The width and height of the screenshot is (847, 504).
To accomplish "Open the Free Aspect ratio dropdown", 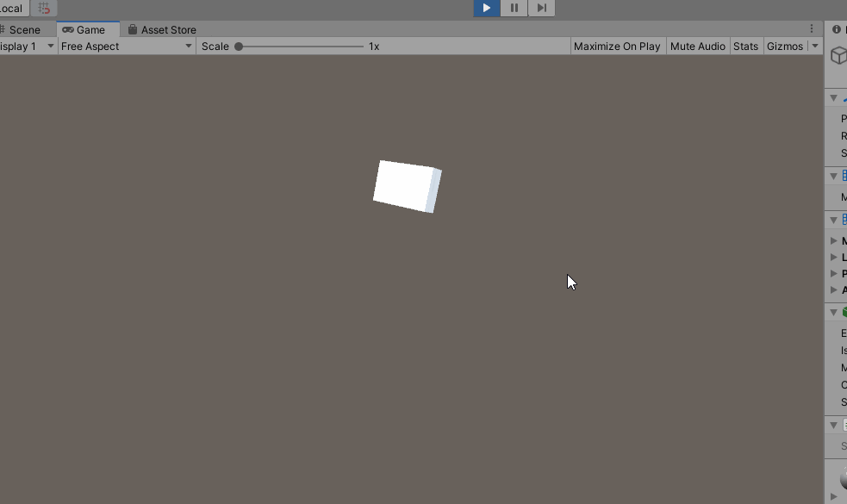I will pyautogui.click(x=125, y=46).
